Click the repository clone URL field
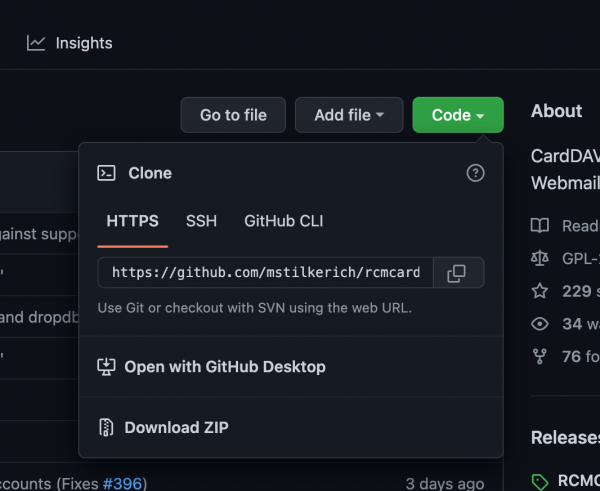 tap(266, 272)
